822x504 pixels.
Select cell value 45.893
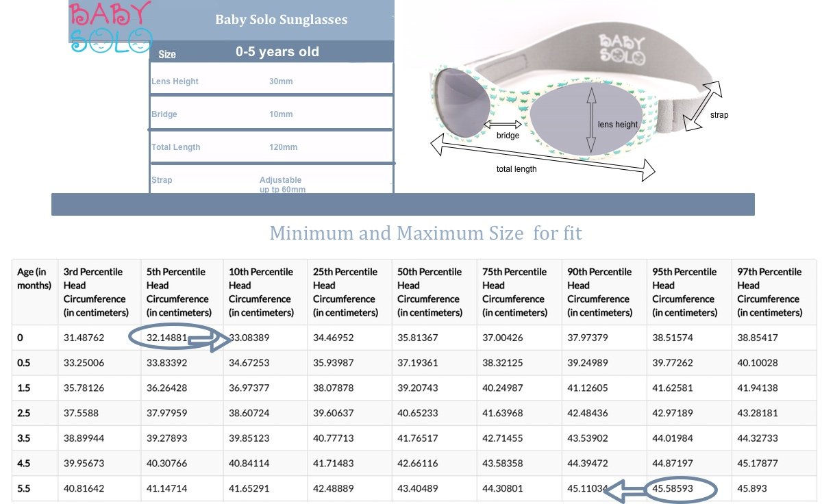point(752,489)
